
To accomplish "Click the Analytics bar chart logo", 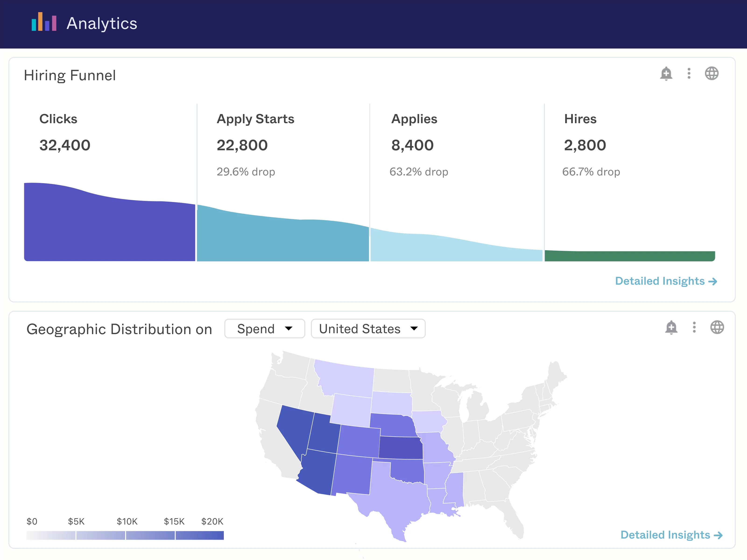I will [x=44, y=22].
